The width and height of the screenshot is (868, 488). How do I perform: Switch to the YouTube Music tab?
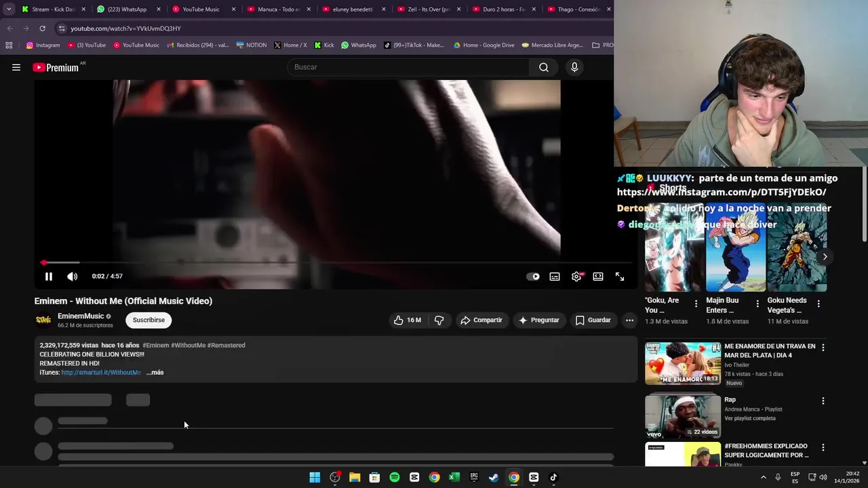pos(203,9)
